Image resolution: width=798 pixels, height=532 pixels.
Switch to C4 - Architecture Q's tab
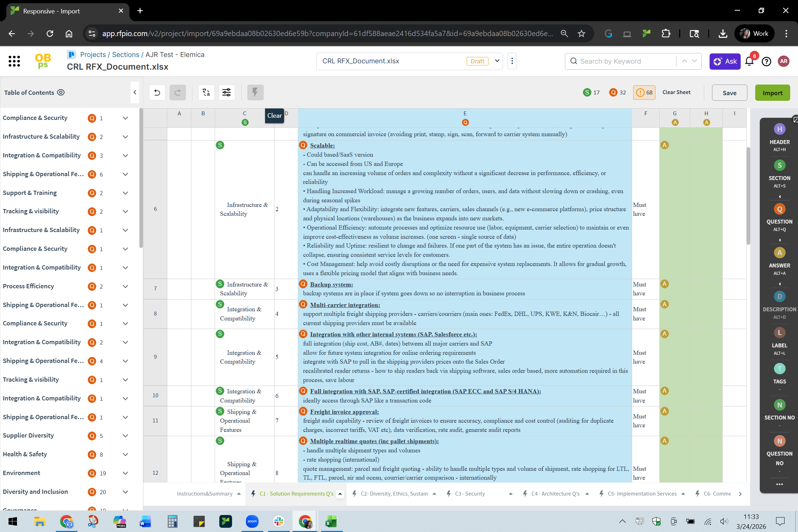tap(555, 494)
